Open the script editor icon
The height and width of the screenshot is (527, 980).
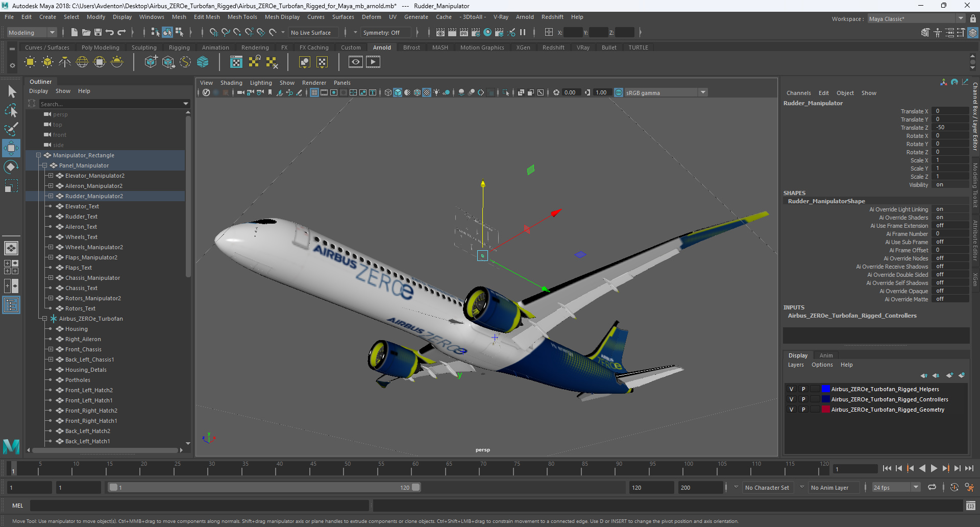click(971, 506)
